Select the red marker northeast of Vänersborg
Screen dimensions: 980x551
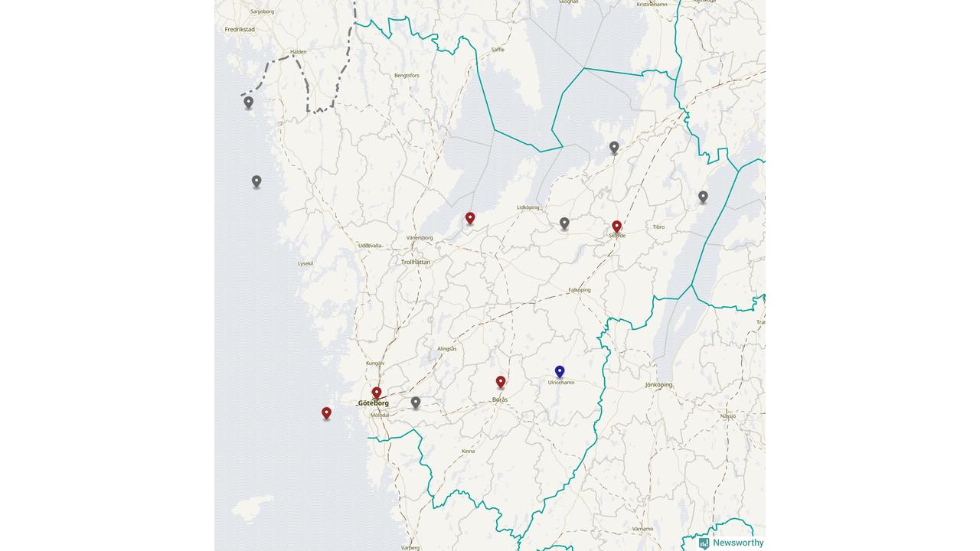pos(470,219)
